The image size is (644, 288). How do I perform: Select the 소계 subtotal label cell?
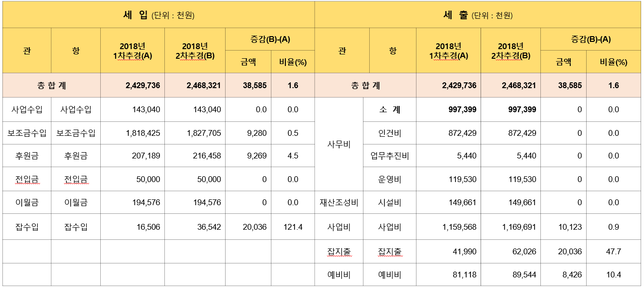389,110
